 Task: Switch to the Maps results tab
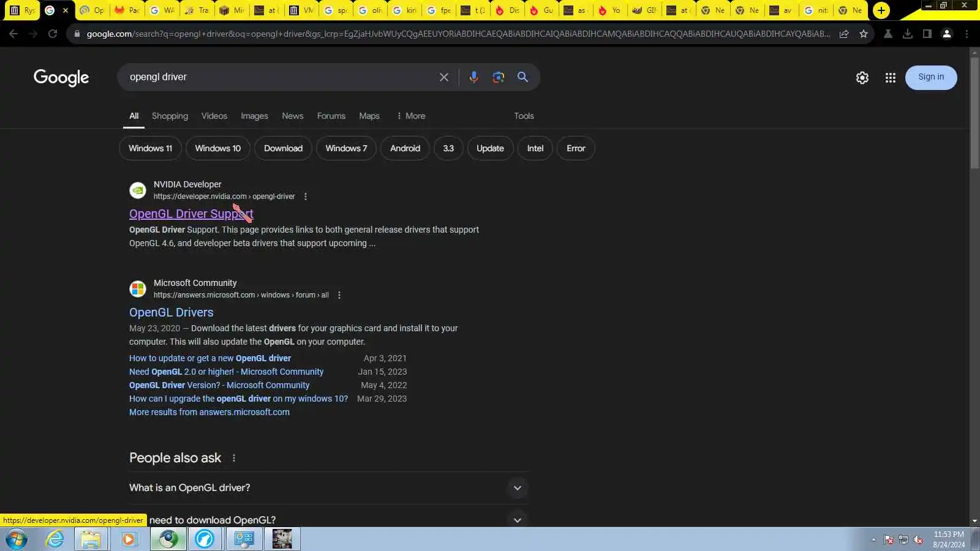coord(369,116)
